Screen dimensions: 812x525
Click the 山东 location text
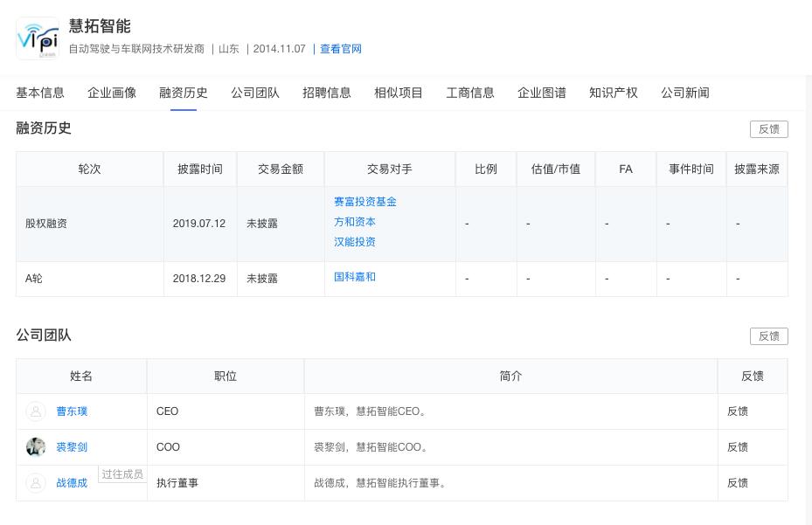pyautogui.click(x=229, y=49)
